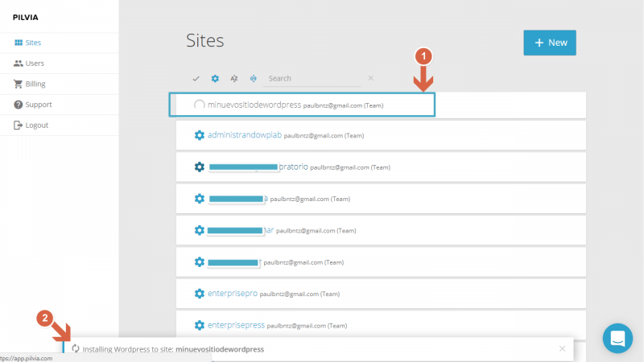Click the Logout door icon
The height and width of the screenshot is (362, 644).
click(x=18, y=125)
